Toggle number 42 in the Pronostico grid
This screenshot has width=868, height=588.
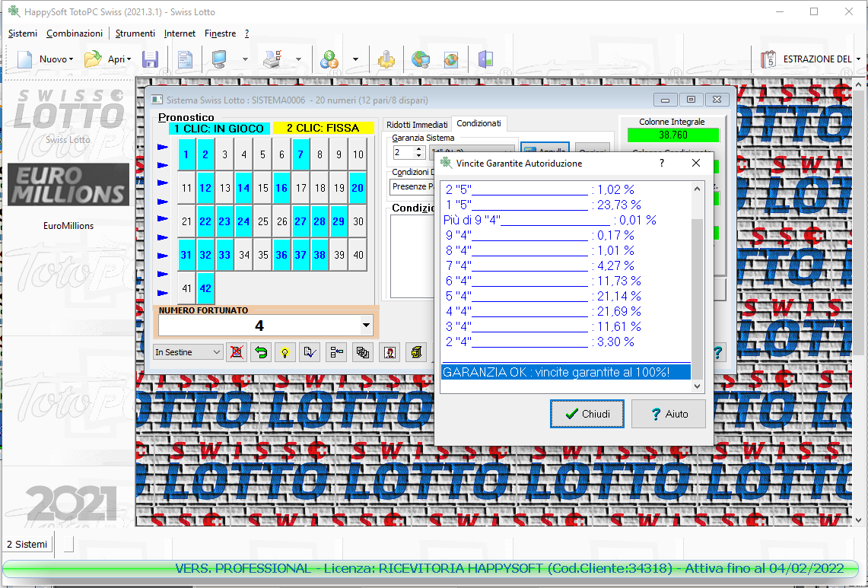pyautogui.click(x=205, y=288)
